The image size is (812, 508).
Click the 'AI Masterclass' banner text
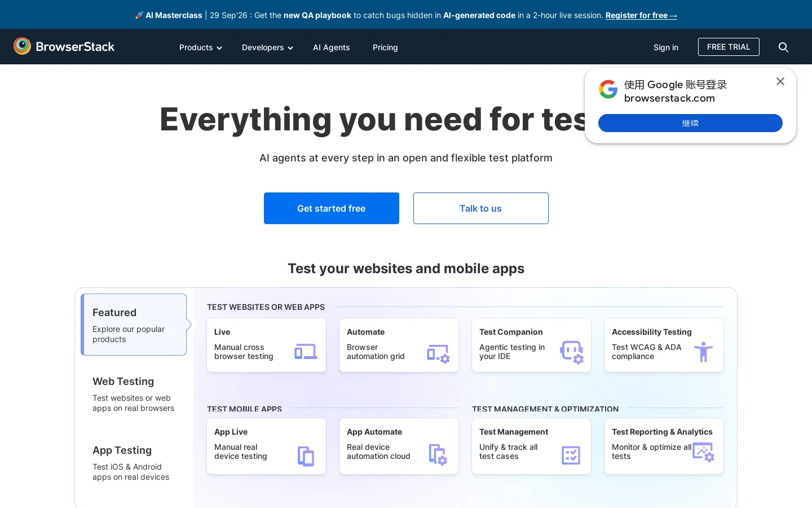coord(174,15)
